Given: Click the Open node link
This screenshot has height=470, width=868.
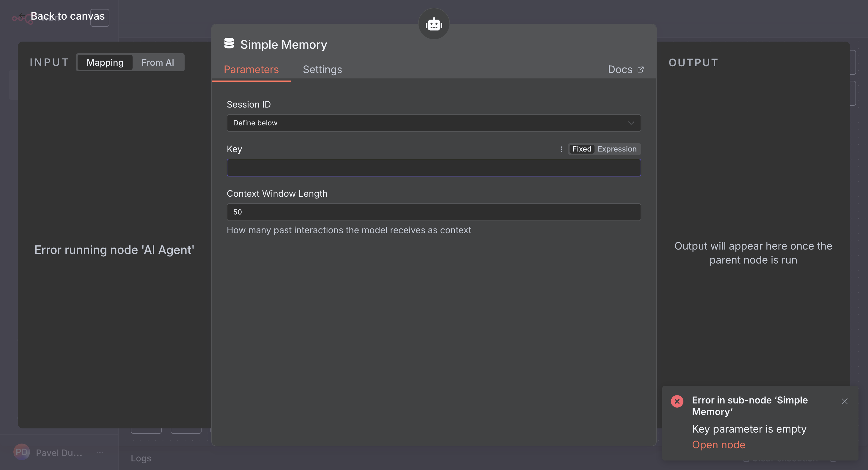Looking at the screenshot, I should click(x=718, y=445).
